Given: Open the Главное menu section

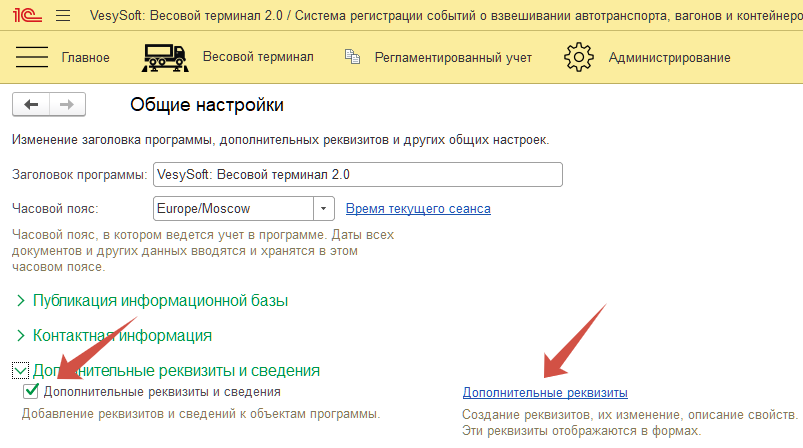Looking at the screenshot, I should (x=85, y=57).
